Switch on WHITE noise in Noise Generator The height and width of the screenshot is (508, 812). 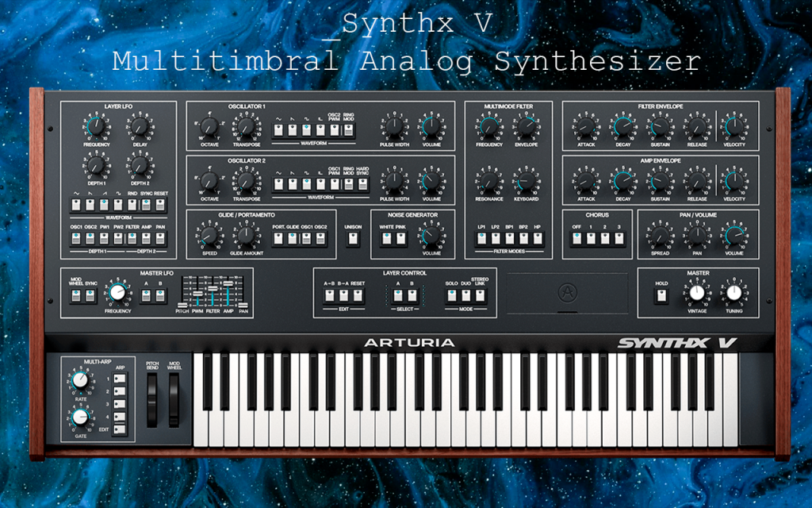pos(387,238)
